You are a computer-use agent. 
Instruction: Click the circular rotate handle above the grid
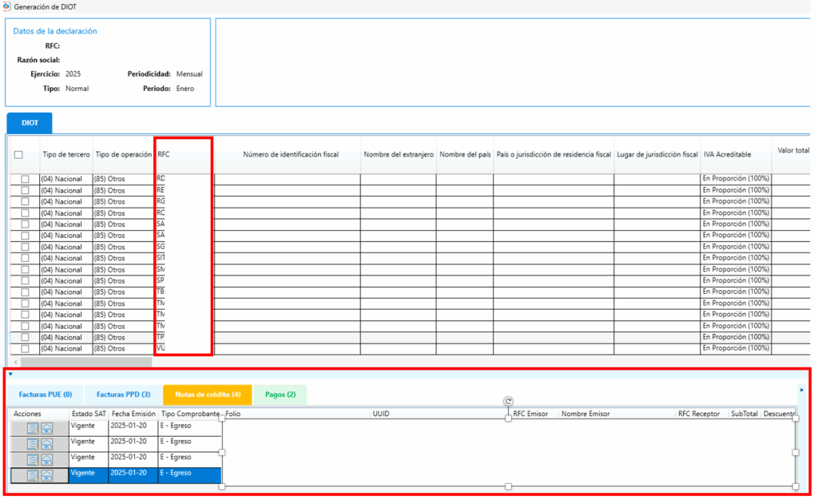pyautogui.click(x=508, y=401)
